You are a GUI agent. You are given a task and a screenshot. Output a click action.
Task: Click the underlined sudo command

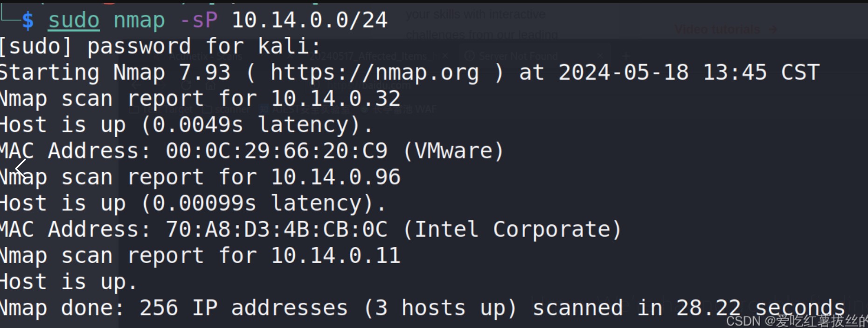coord(74,21)
